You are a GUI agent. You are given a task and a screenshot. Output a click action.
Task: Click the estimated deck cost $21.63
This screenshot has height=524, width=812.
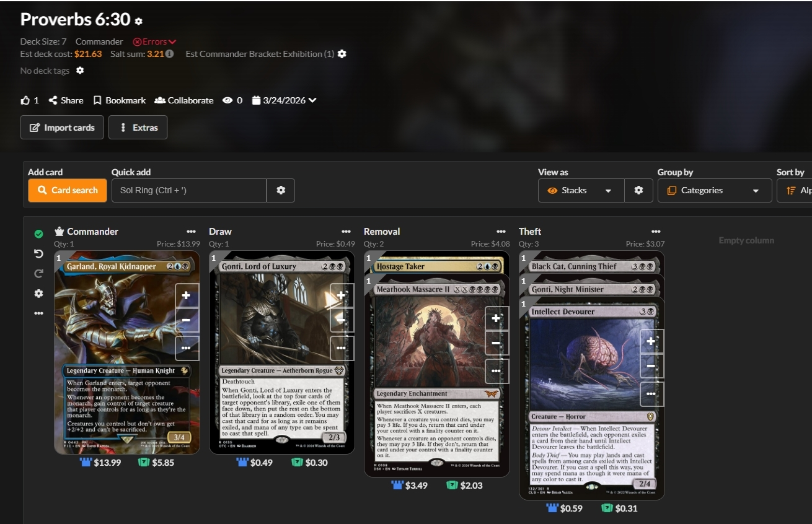click(x=88, y=54)
